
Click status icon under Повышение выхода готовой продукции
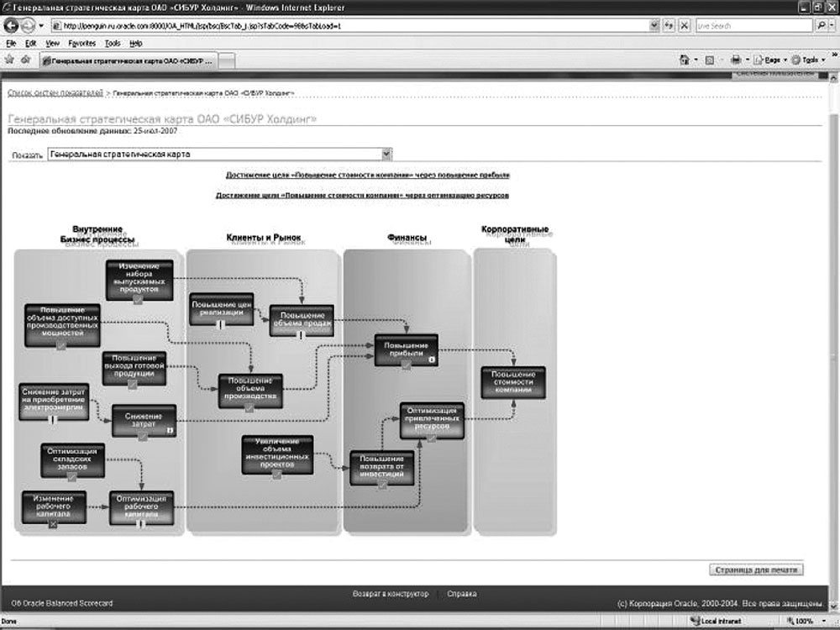(133, 384)
